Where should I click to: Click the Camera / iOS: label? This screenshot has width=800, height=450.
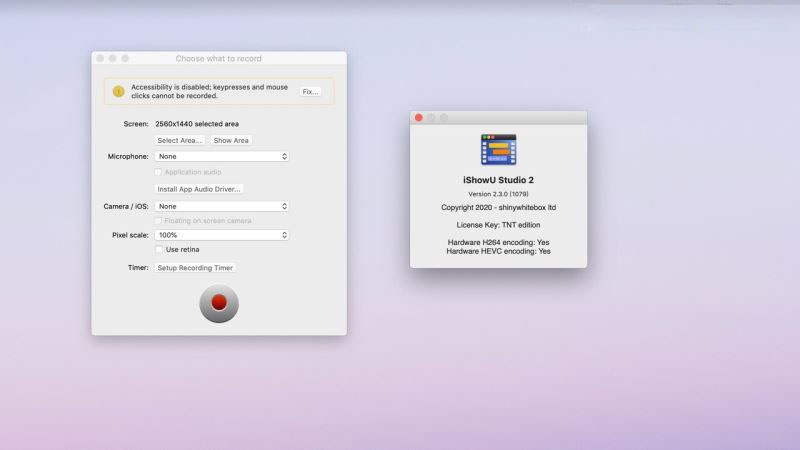pos(126,207)
